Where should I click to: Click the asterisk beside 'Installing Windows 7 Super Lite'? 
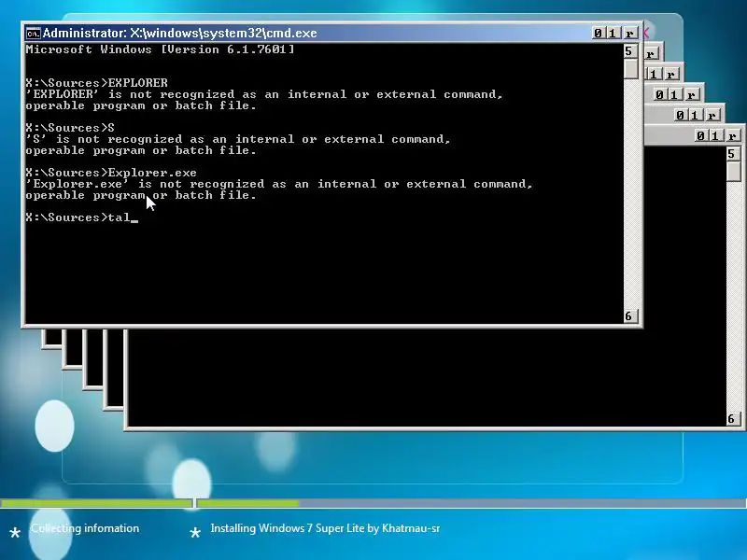pyautogui.click(x=195, y=533)
